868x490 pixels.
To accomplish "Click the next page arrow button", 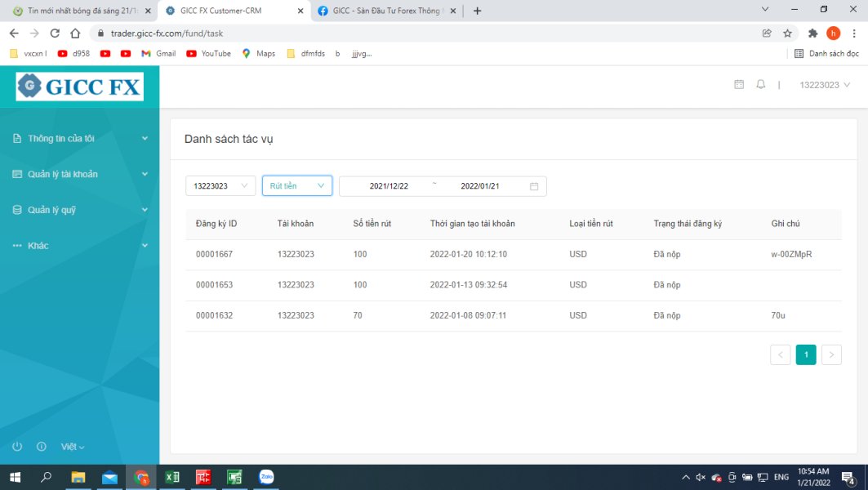I will click(831, 354).
